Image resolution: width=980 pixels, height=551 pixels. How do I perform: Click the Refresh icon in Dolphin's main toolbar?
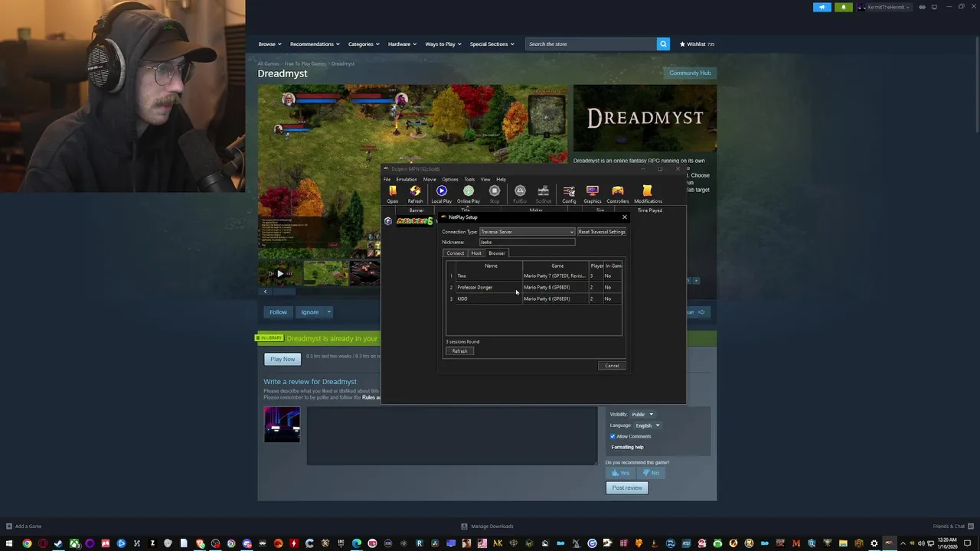tap(415, 194)
